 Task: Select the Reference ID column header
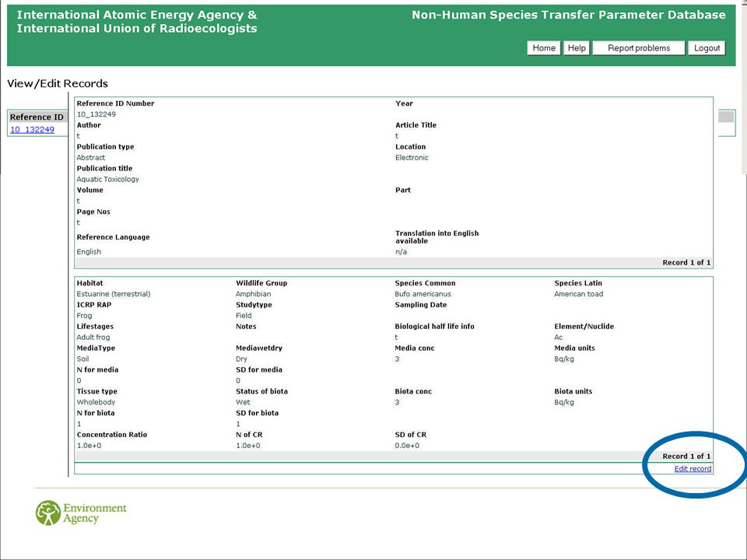tap(37, 117)
